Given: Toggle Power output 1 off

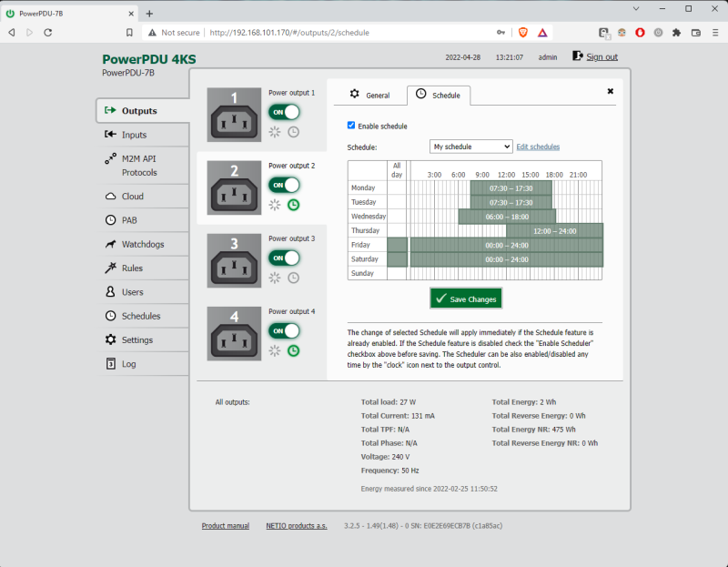Looking at the screenshot, I should click(x=285, y=111).
